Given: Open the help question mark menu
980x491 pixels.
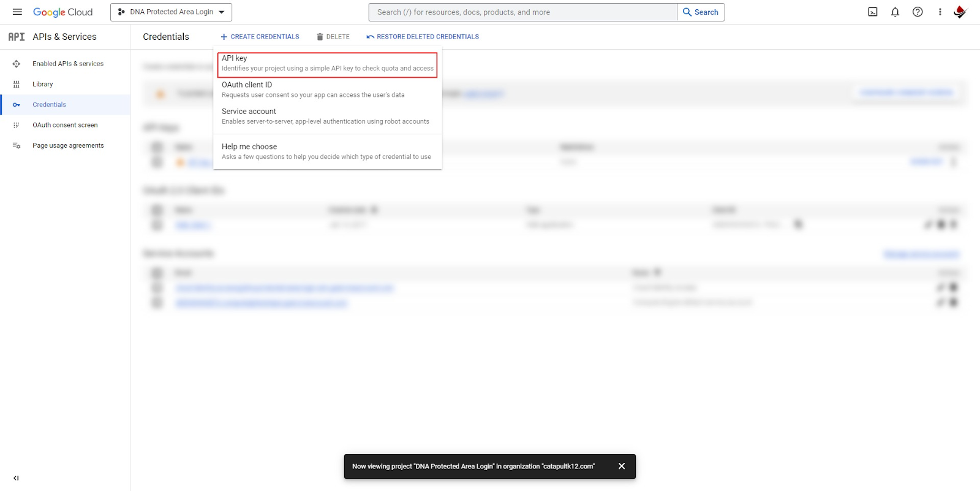Looking at the screenshot, I should (918, 12).
